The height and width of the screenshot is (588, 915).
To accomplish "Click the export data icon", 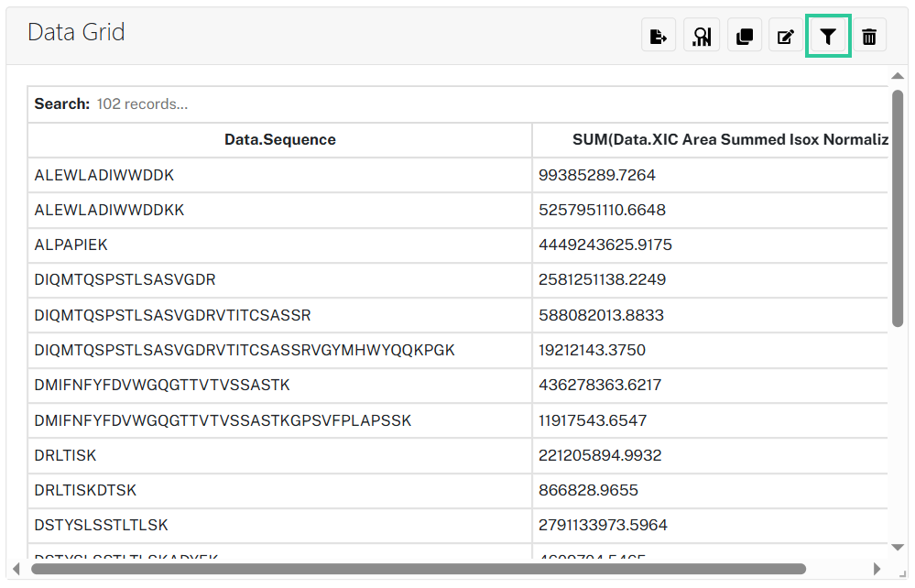I will point(659,36).
